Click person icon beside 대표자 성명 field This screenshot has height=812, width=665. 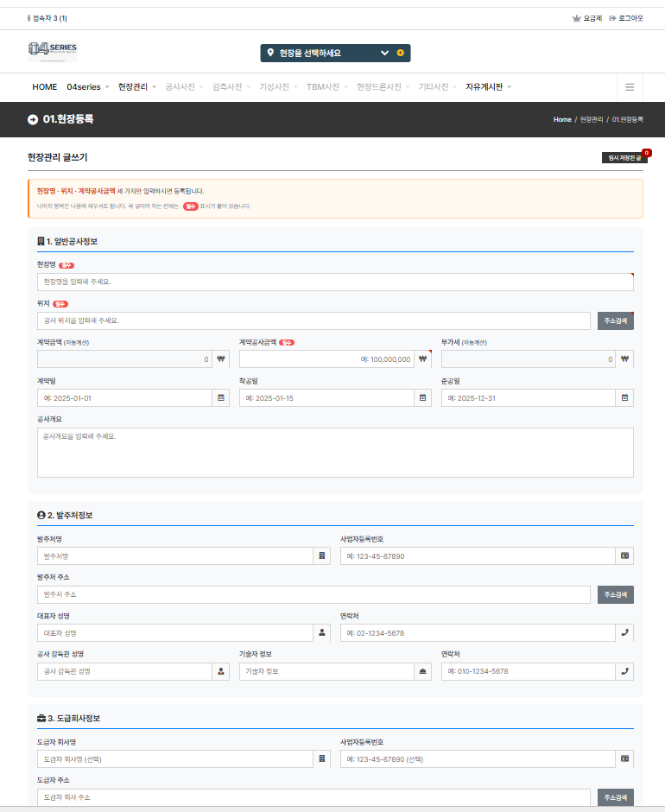pos(321,633)
